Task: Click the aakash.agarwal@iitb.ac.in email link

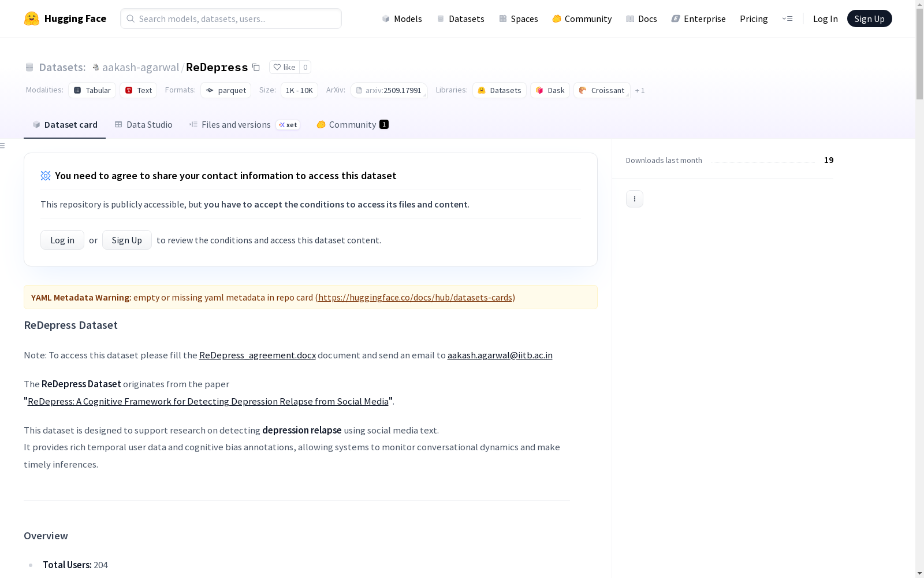Action: (x=500, y=355)
